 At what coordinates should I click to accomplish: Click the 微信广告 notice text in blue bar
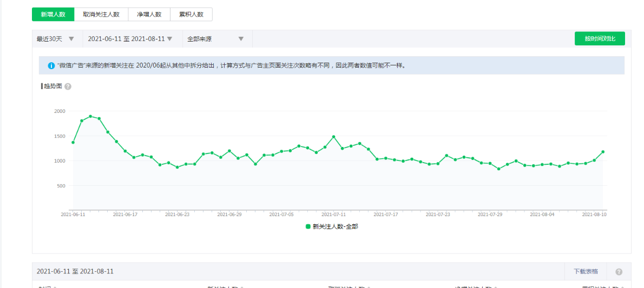[233, 65]
